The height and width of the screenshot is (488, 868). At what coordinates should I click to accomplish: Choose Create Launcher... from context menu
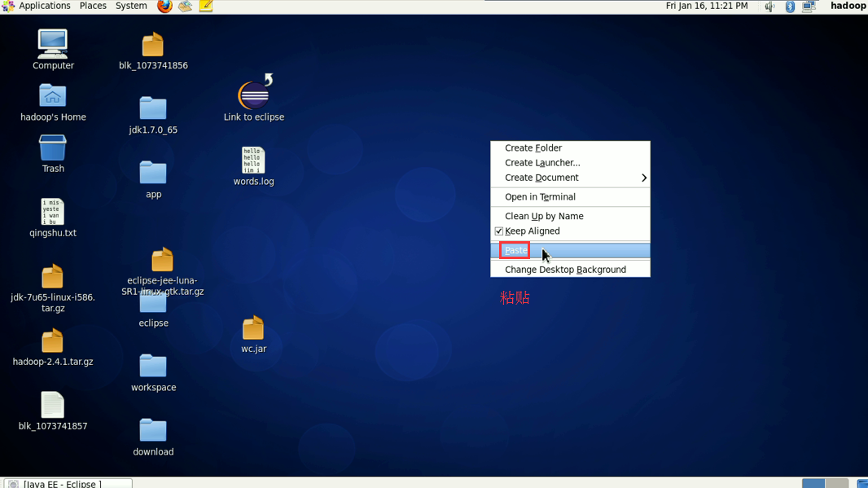(x=570, y=163)
